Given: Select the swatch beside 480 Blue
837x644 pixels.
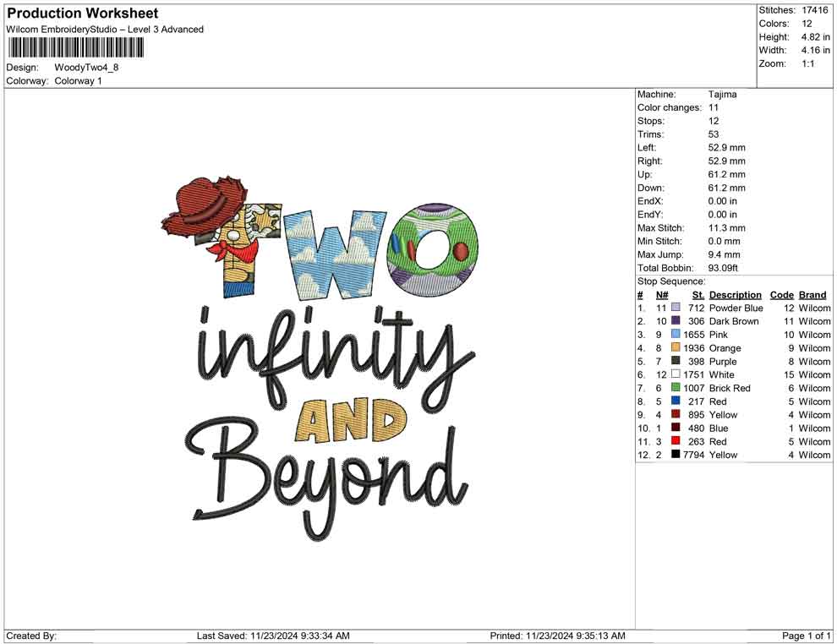Looking at the screenshot, I should click(x=676, y=428).
